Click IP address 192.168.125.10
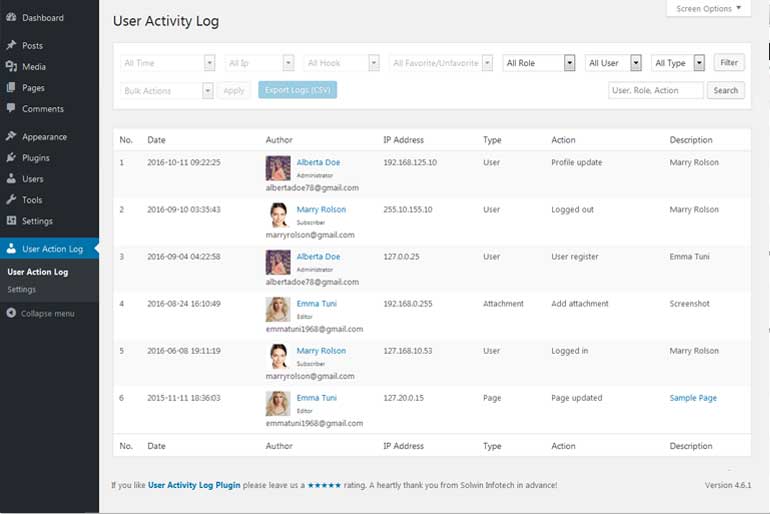The height and width of the screenshot is (514, 770). pos(410,162)
